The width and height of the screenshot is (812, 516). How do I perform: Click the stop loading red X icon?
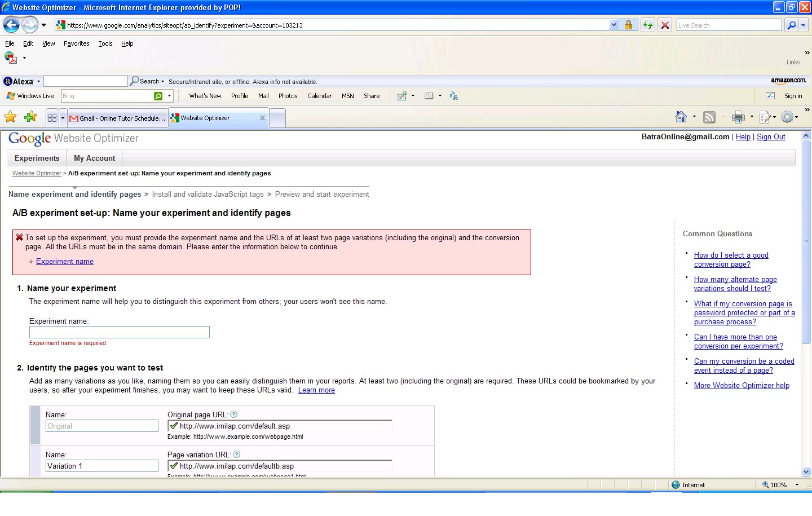click(x=664, y=25)
